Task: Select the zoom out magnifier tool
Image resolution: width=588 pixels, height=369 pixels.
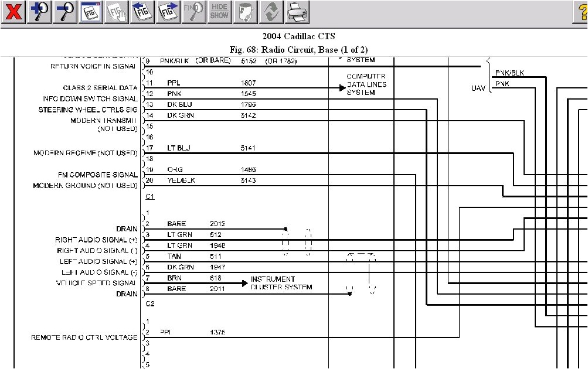Action: (x=64, y=12)
